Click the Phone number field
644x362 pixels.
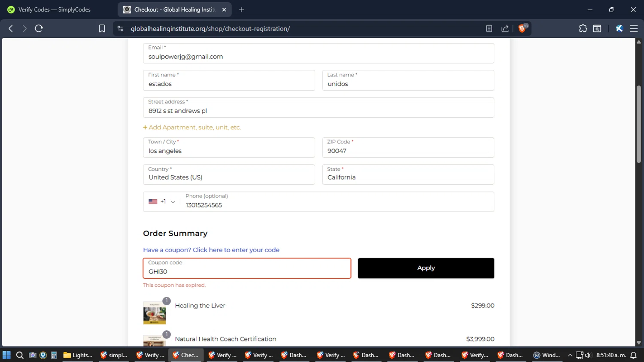(337, 202)
